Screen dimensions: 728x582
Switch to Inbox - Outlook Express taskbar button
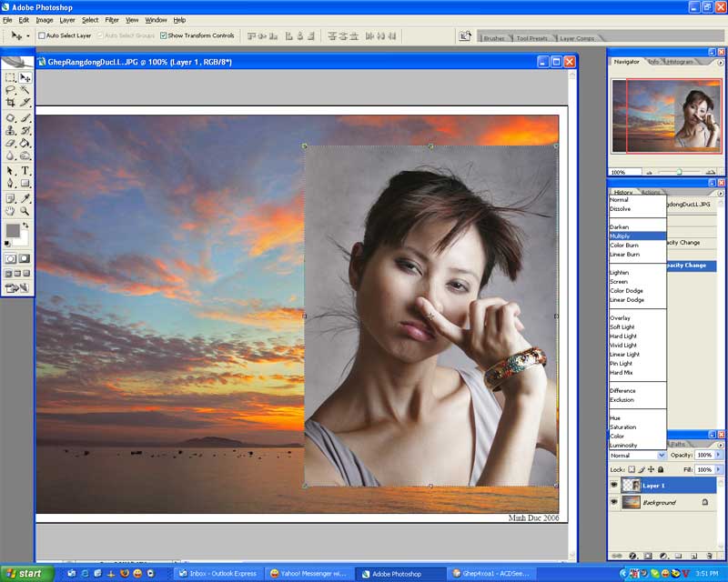[x=218, y=574]
